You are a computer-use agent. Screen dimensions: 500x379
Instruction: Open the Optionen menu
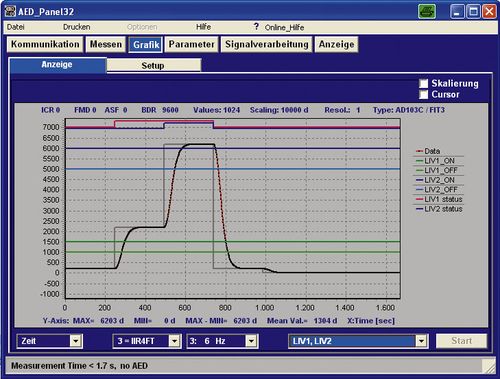point(142,27)
